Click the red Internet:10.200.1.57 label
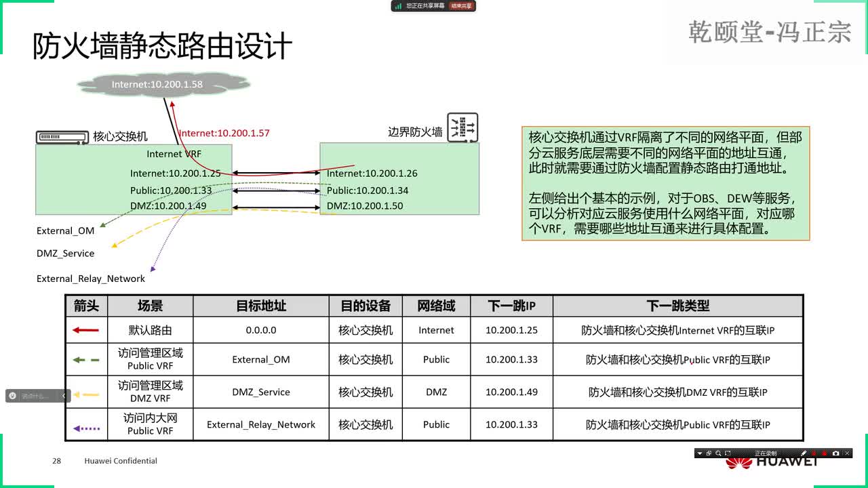The image size is (868, 488). click(224, 134)
